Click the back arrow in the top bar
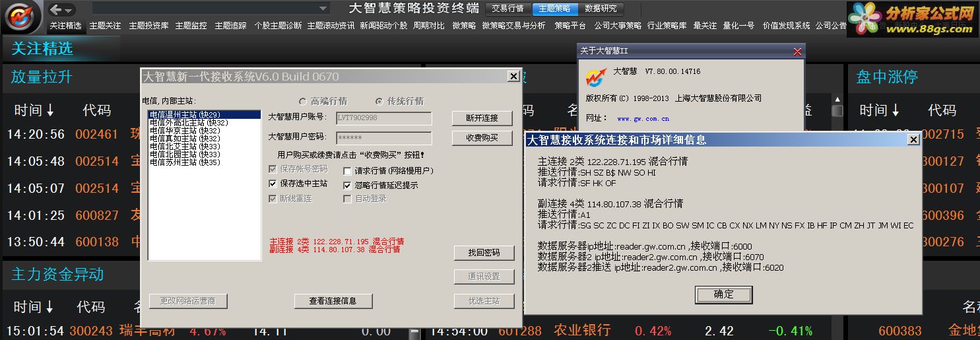980x340 pixels. [x=56, y=10]
